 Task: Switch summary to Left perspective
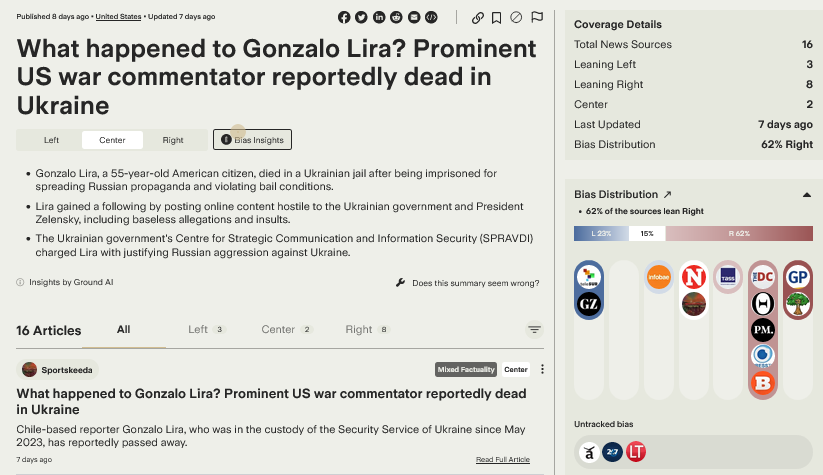coord(51,140)
